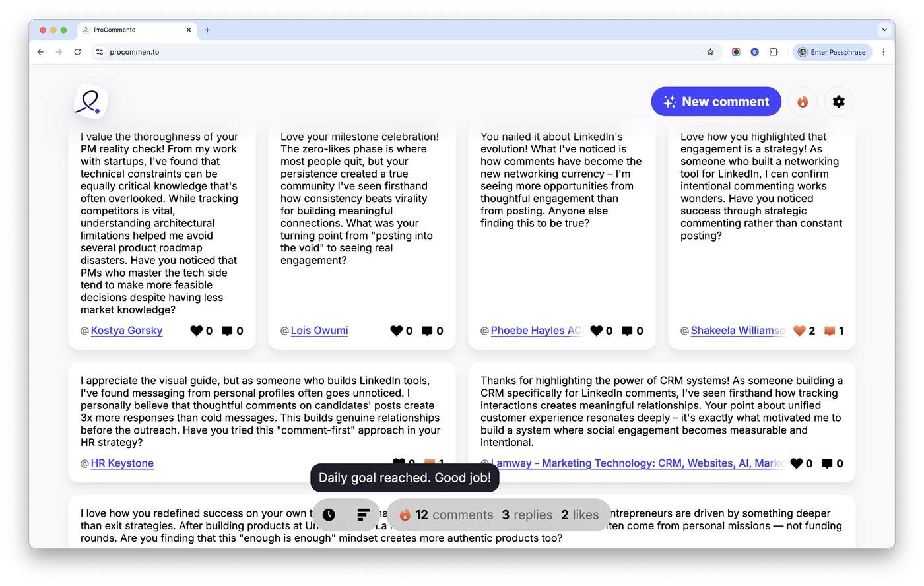The image size is (924, 586).
Task: Open a new browser tab
Action: coord(207,30)
